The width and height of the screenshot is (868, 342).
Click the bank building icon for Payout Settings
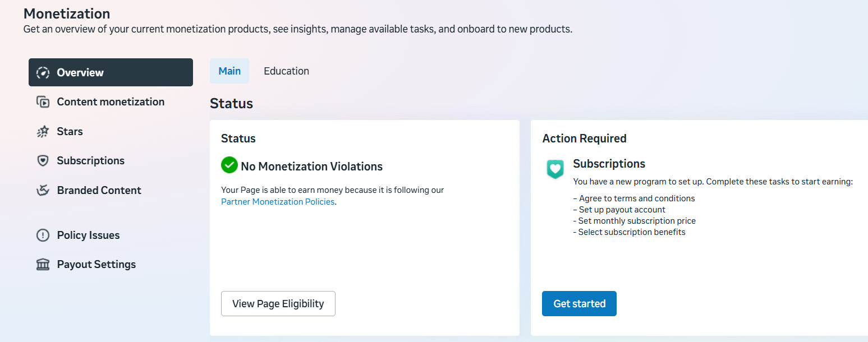[43, 265]
